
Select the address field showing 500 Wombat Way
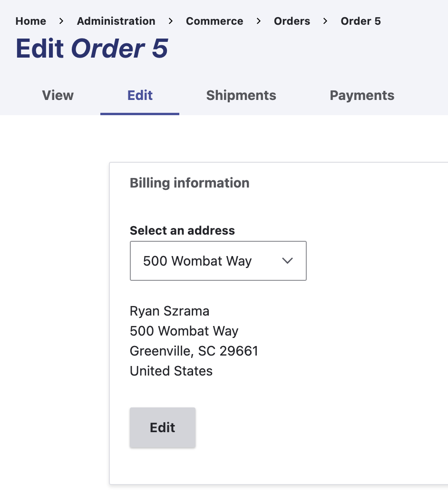click(218, 261)
